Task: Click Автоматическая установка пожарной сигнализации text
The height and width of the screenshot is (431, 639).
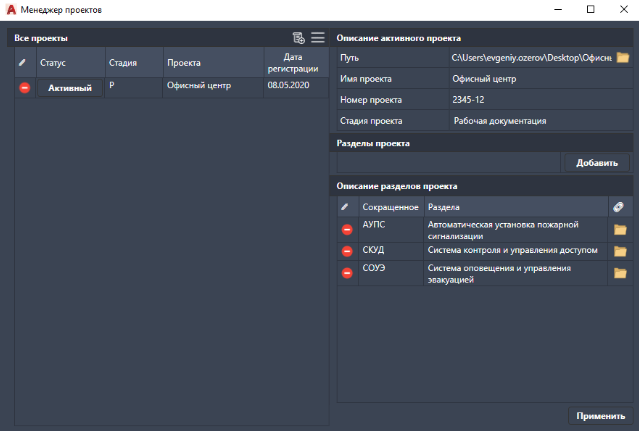Action: pyautogui.click(x=503, y=230)
